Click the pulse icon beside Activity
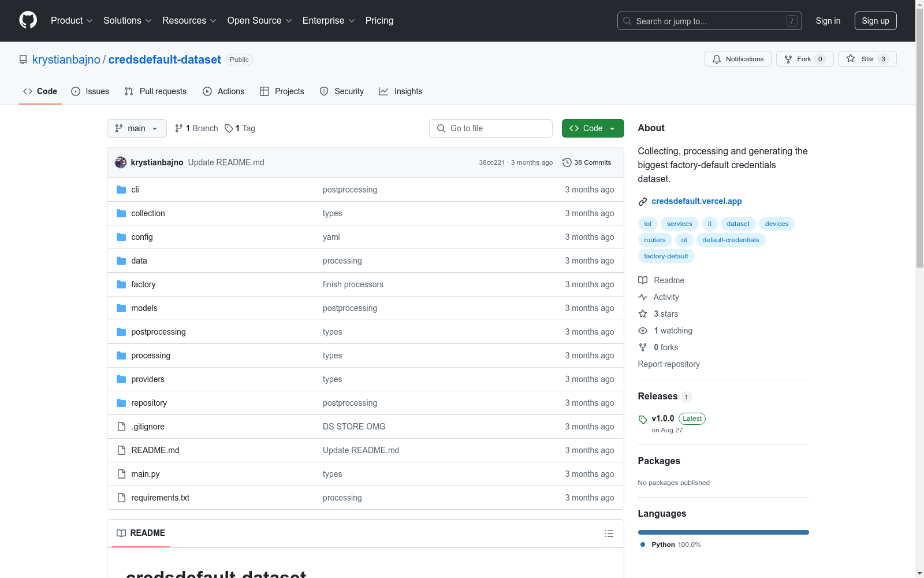Screen dimensions: 924x578 643,297
